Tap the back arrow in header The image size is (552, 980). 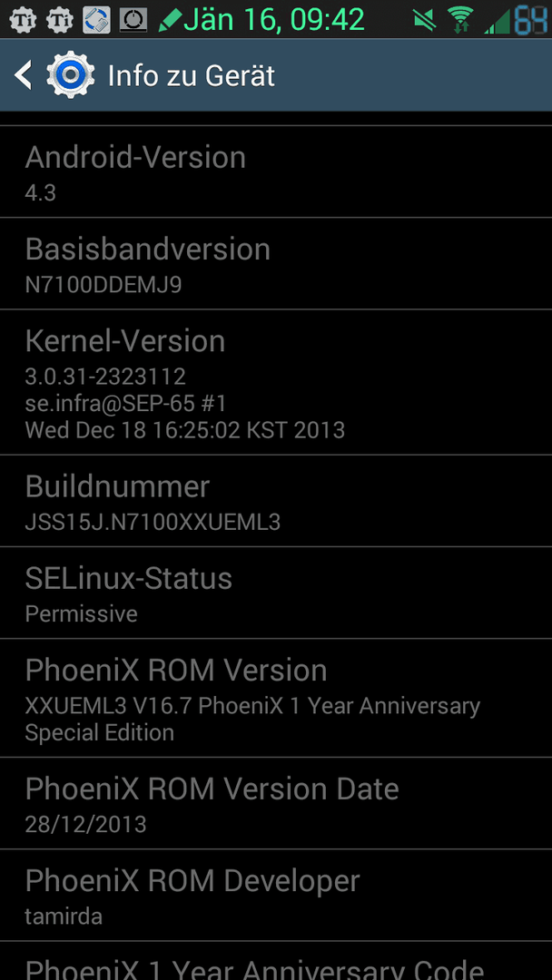pos(23,75)
